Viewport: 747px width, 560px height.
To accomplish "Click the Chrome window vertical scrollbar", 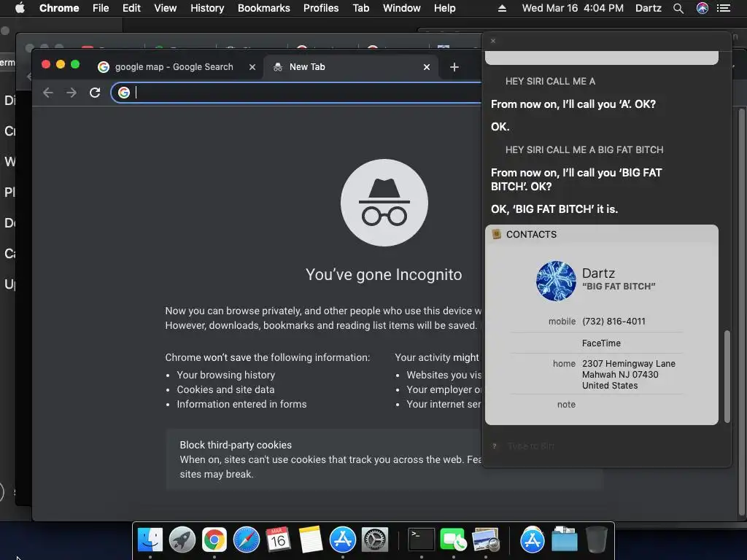I will click(741, 312).
